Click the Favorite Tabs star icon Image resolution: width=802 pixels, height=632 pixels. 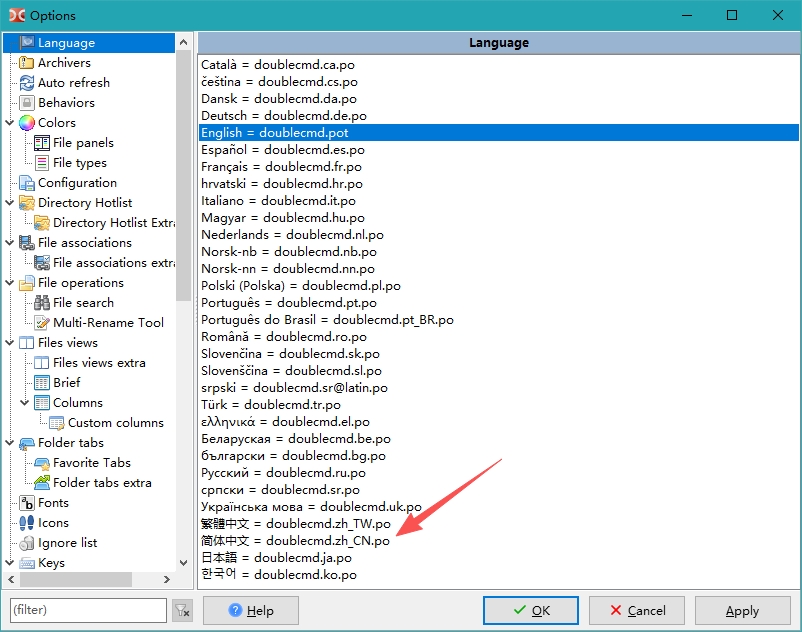tap(42, 463)
